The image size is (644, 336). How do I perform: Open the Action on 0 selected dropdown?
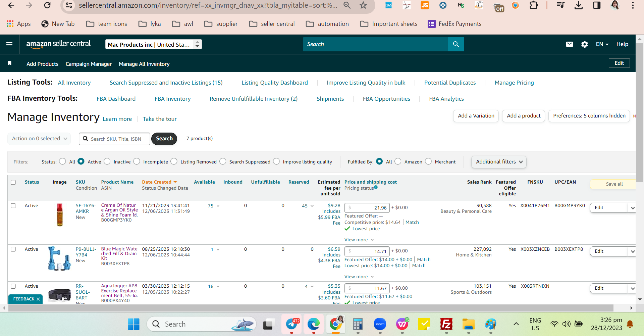point(39,139)
